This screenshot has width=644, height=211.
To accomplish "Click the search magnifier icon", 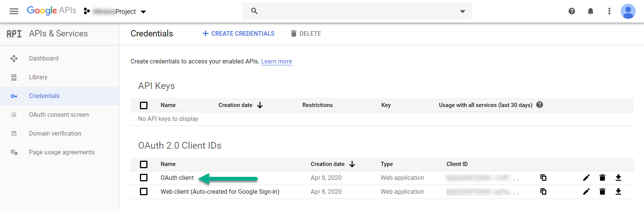I will [254, 11].
